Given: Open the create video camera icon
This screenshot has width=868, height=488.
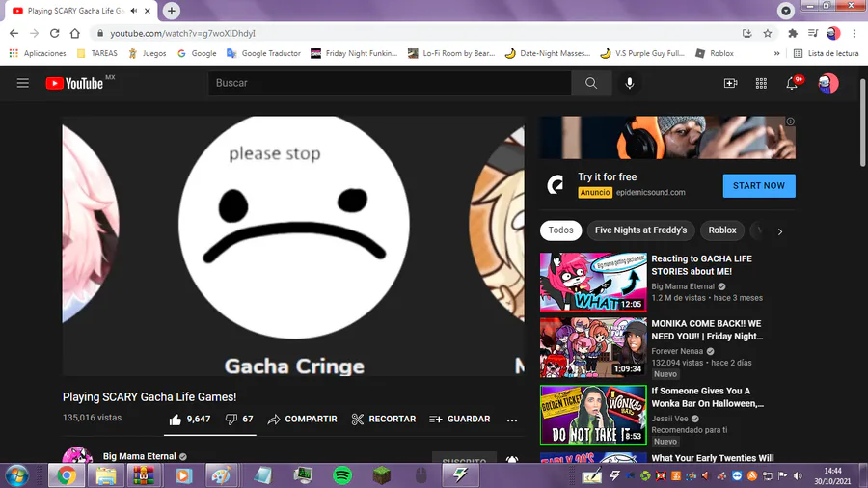Looking at the screenshot, I should tap(731, 83).
